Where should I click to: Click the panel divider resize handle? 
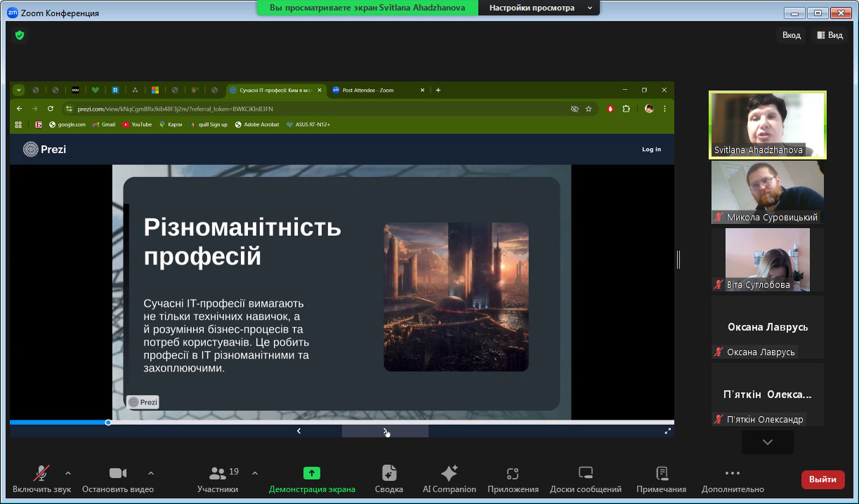tap(678, 260)
